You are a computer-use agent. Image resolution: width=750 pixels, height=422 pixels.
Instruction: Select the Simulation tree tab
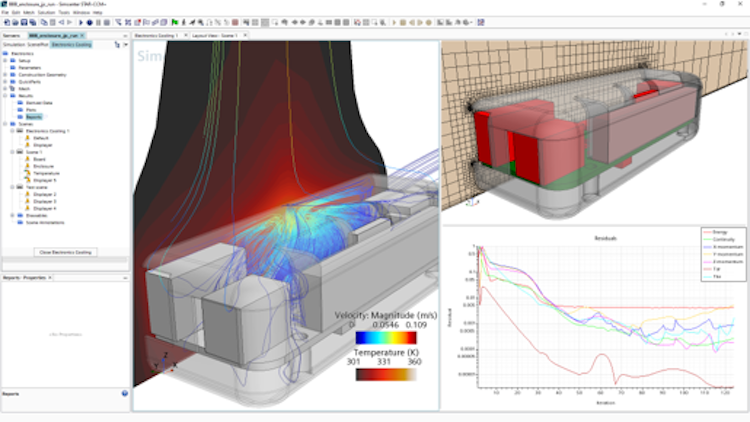coord(14,44)
